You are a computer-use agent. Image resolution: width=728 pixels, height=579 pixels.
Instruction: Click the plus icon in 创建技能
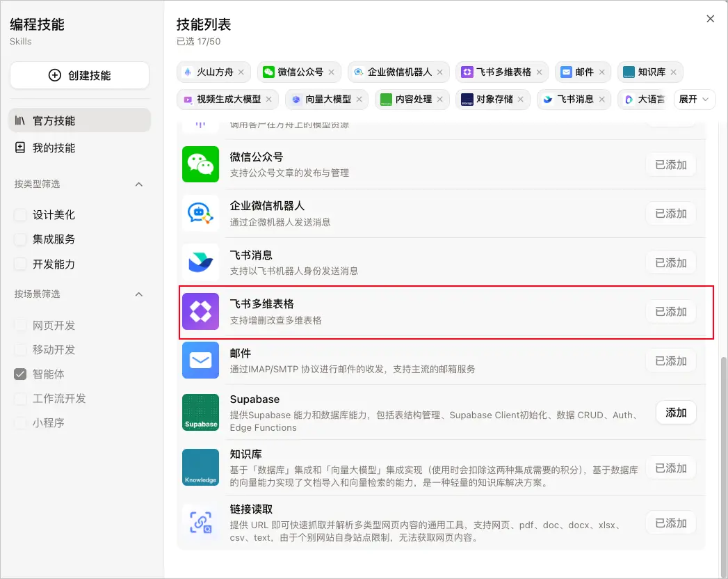pos(55,75)
